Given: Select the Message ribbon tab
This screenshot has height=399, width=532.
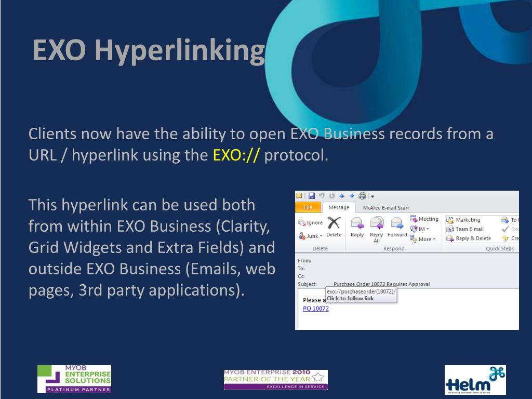Looking at the screenshot, I should [x=339, y=207].
